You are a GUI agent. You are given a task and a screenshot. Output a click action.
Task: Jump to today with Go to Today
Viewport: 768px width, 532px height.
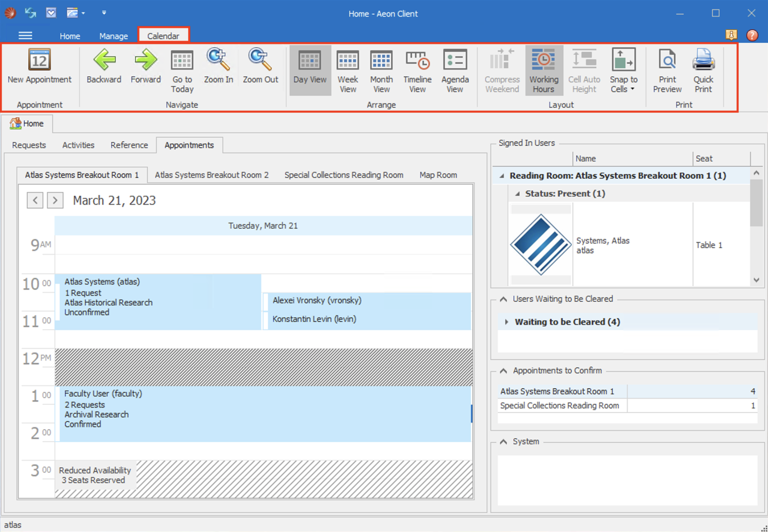click(182, 71)
